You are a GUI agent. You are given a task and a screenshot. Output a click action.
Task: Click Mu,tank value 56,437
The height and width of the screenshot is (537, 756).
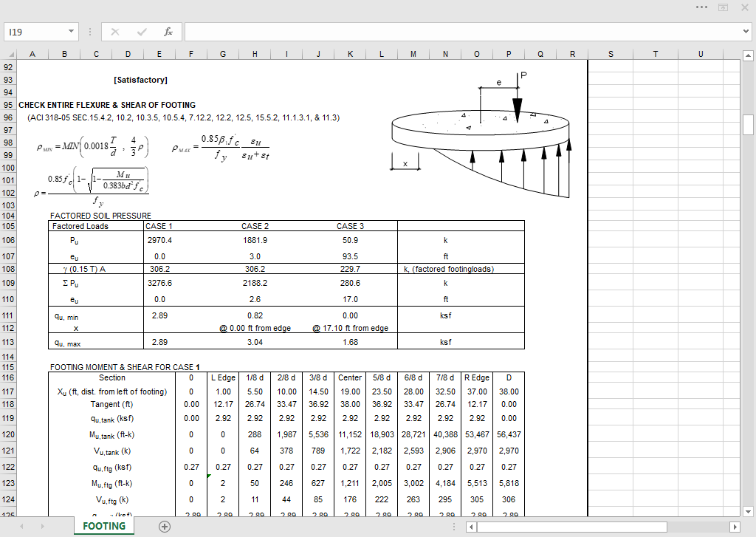click(509, 434)
